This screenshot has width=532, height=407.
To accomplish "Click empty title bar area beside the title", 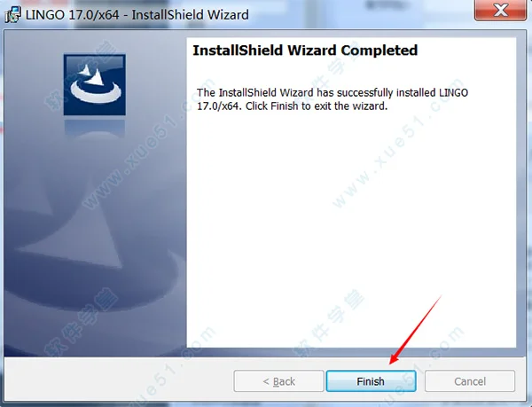I will 360,14.
